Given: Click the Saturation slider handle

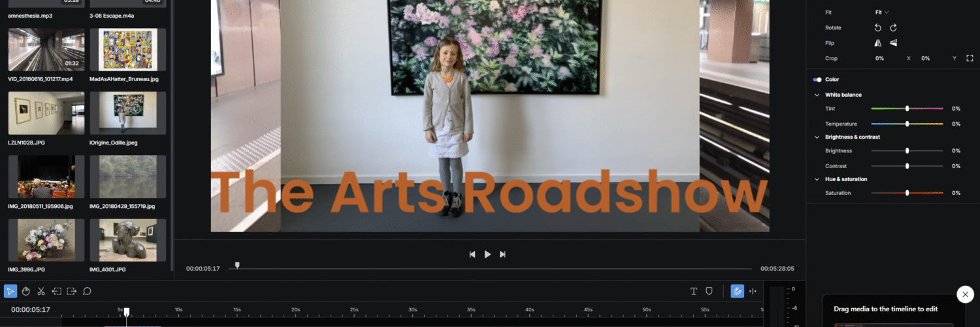Looking at the screenshot, I should point(907,193).
